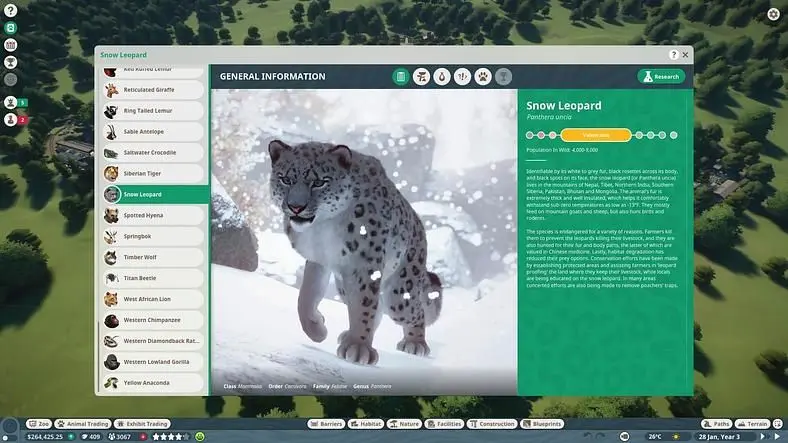
Task: Click the Siberian Tiger thumbnail icon
Action: coord(111,174)
